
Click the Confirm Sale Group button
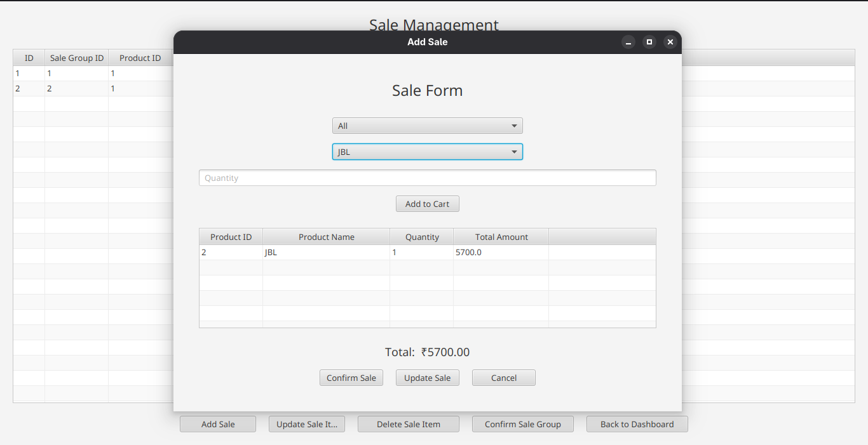point(523,424)
